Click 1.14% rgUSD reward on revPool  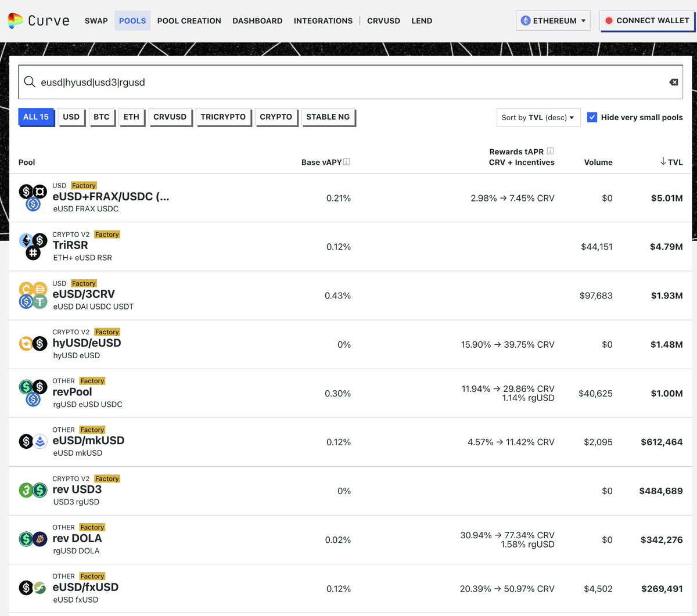tap(528, 398)
